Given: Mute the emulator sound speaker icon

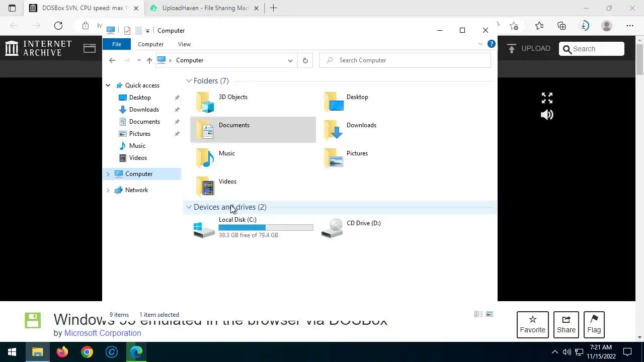Looking at the screenshot, I should 547,115.
